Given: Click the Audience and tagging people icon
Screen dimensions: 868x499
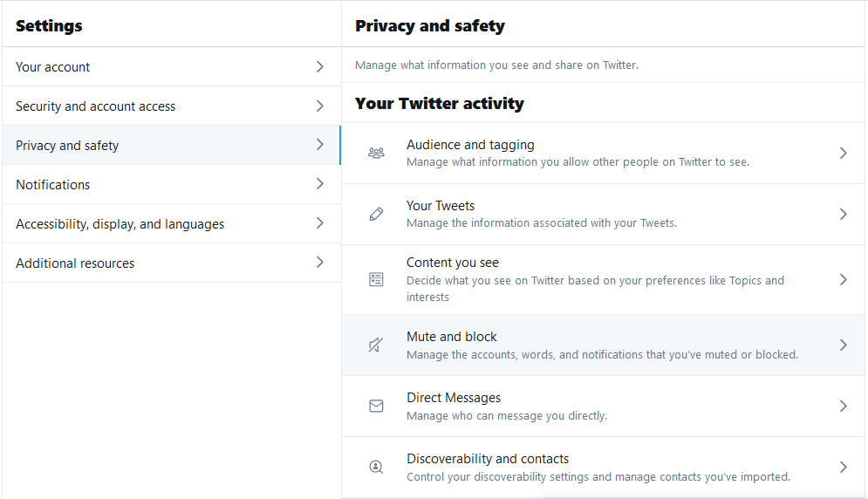Looking at the screenshot, I should click(377, 153).
